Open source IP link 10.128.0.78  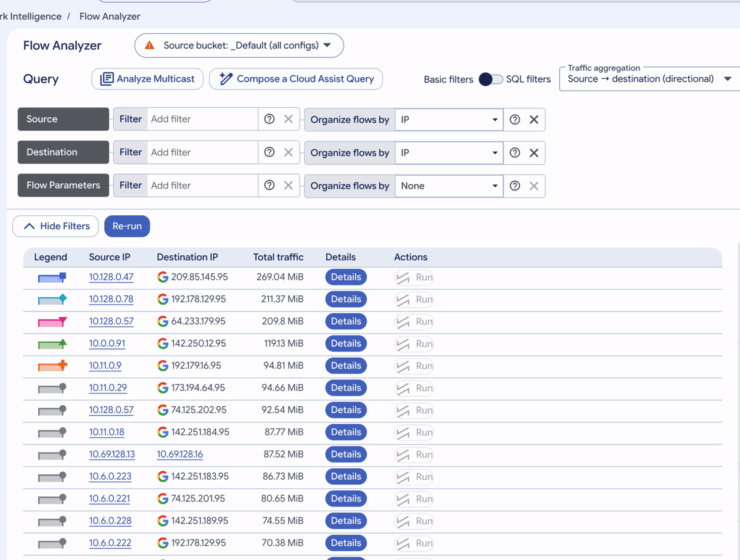111,300
